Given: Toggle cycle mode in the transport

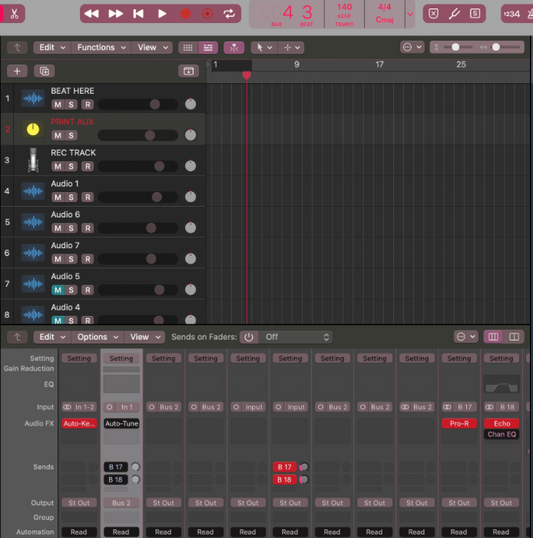Looking at the screenshot, I should click(229, 14).
